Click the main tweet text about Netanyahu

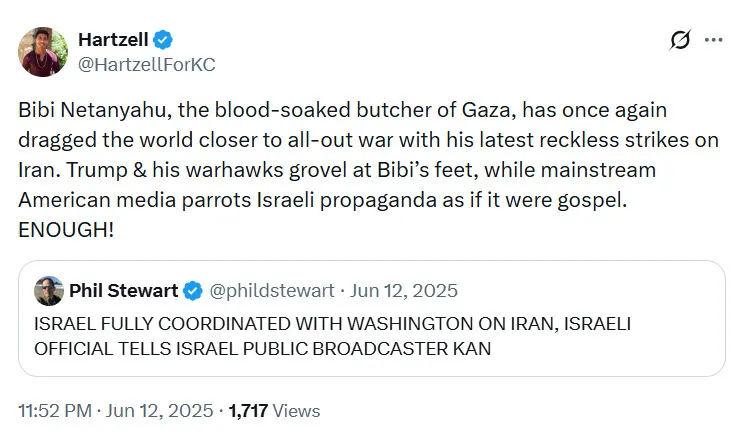(x=368, y=154)
